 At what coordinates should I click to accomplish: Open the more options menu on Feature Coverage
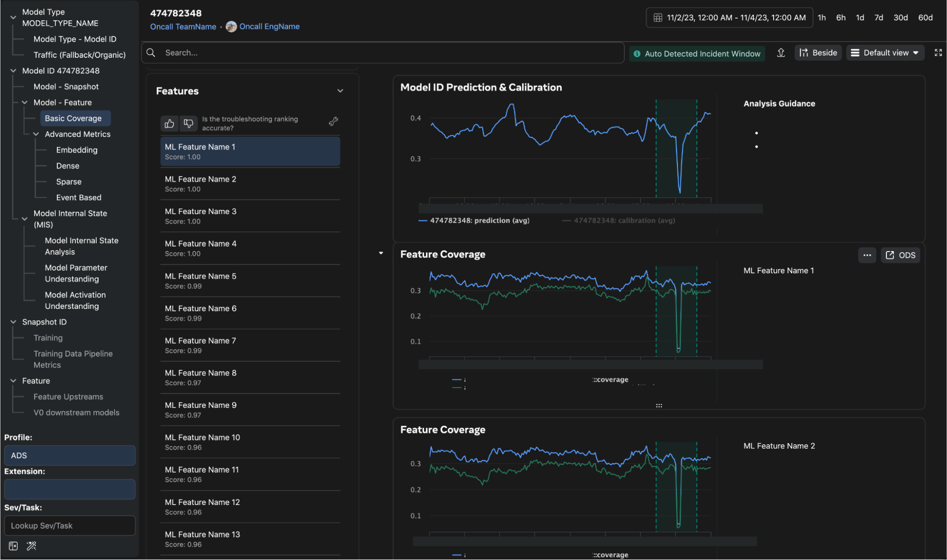(x=867, y=255)
